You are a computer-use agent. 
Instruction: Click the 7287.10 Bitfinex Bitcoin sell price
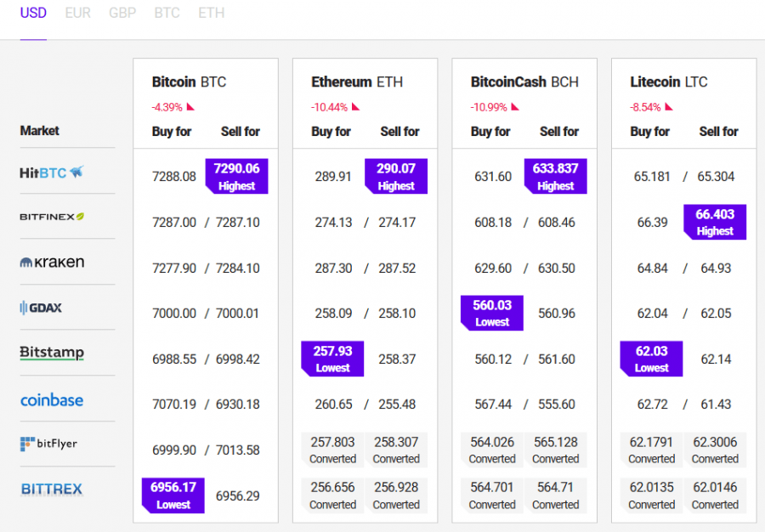point(238,223)
